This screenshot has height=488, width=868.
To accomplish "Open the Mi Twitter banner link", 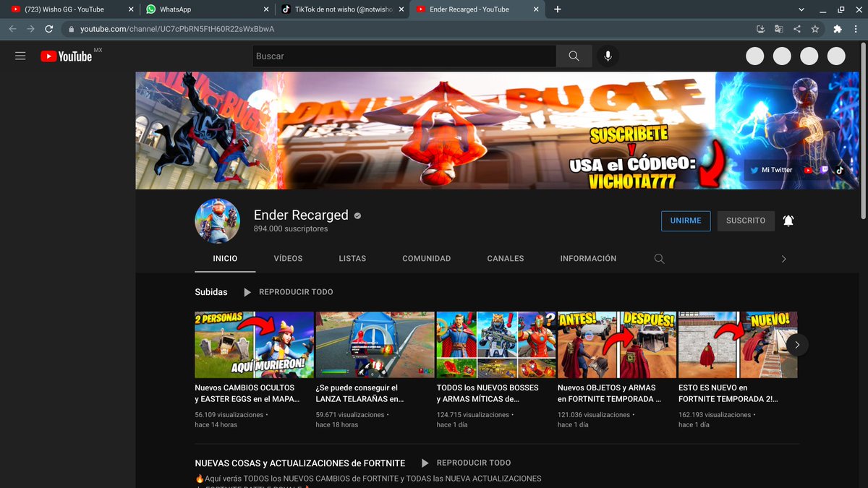I will (x=771, y=170).
